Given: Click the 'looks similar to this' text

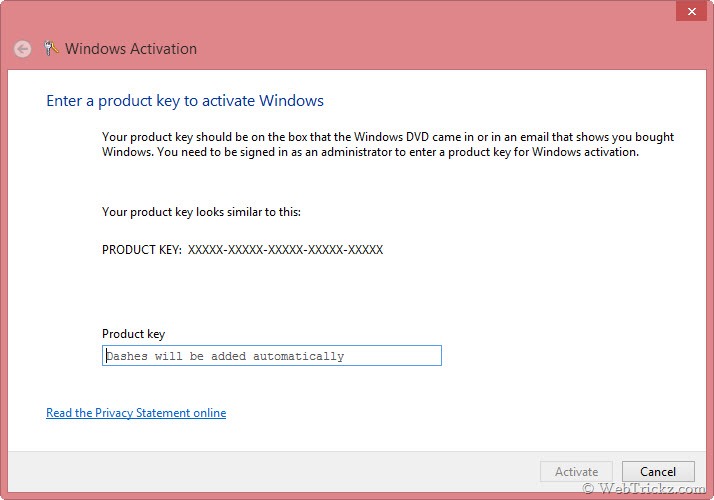Looking at the screenshot, I should [249, 212].
